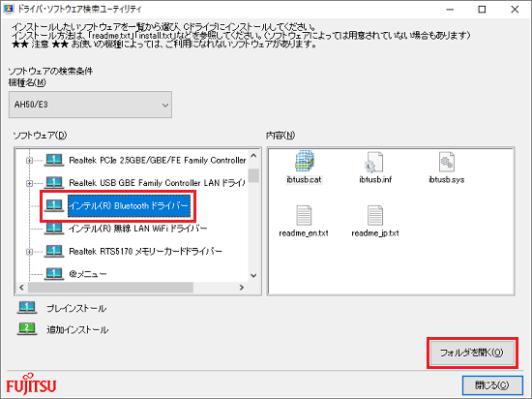
Task: Click the ibtusb.sys file name
Action: pyautogui.click(x=447, y=179)
